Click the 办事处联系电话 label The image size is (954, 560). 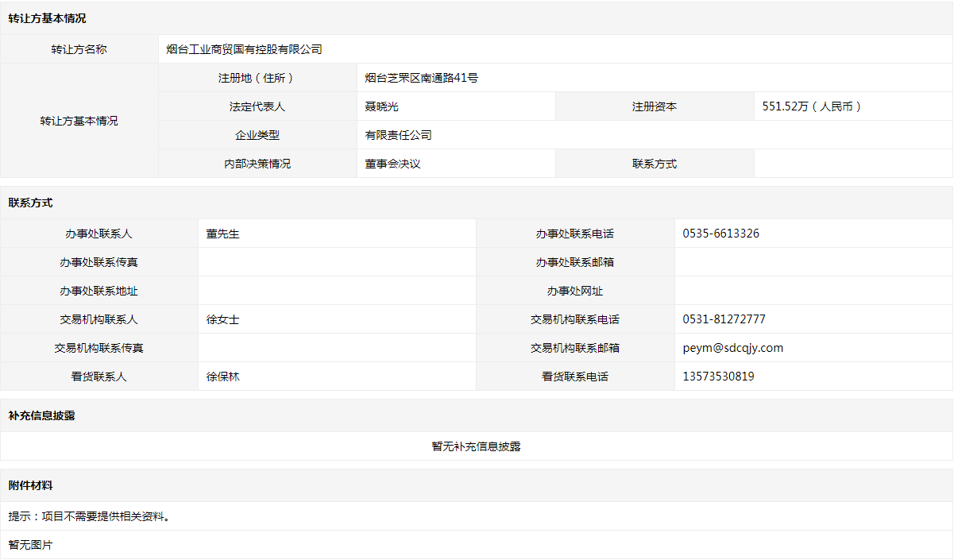pos(575,234)
